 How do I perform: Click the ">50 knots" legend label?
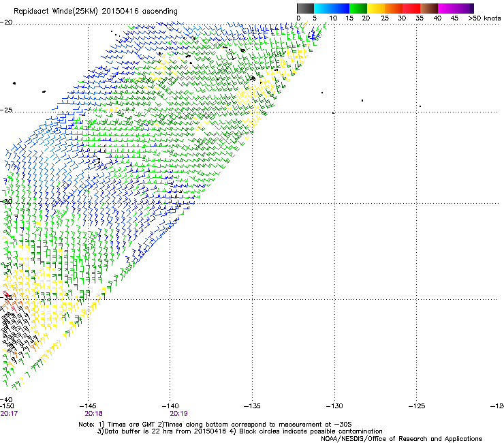click(x=484, y=18)
